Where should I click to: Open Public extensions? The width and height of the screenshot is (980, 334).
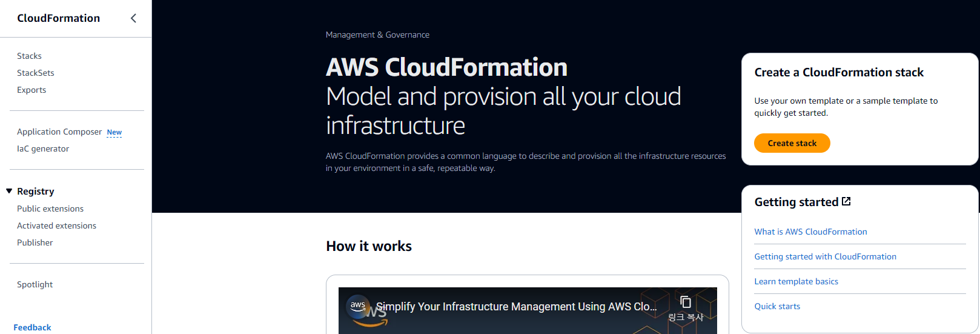coord(50,209)
